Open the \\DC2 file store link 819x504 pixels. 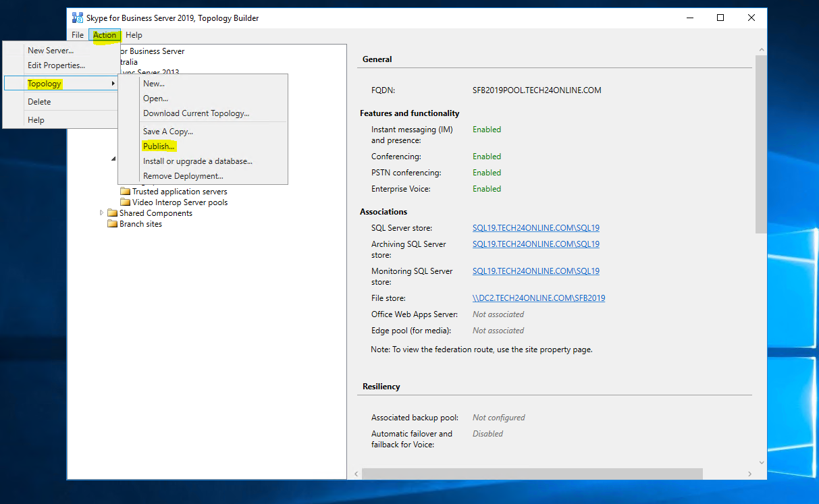(x=538, y=298)
